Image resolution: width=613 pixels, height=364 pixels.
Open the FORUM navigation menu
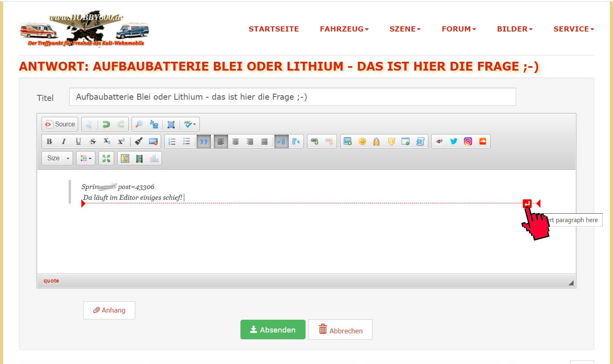[x=459, y=29]
